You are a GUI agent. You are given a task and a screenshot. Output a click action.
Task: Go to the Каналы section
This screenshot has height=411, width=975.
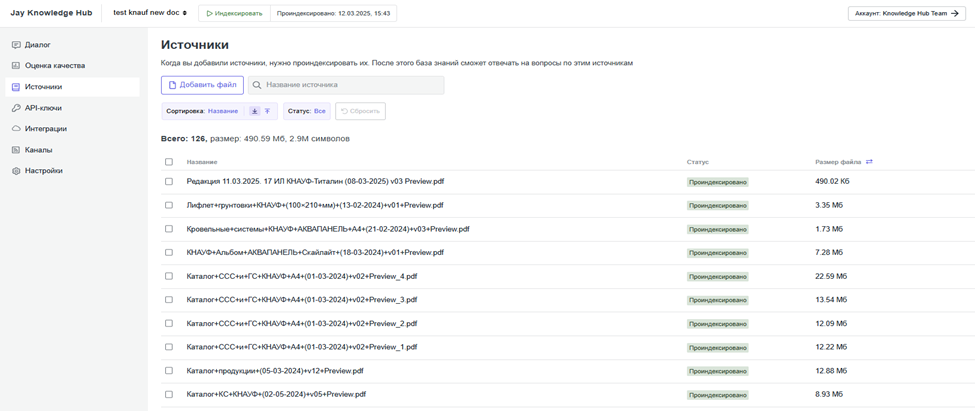pos(39,150)
